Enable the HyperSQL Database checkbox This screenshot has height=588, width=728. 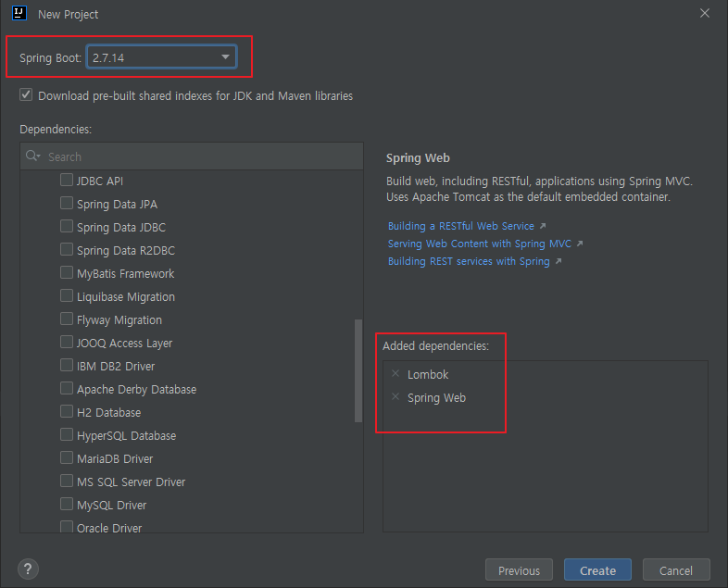[67, 434]
